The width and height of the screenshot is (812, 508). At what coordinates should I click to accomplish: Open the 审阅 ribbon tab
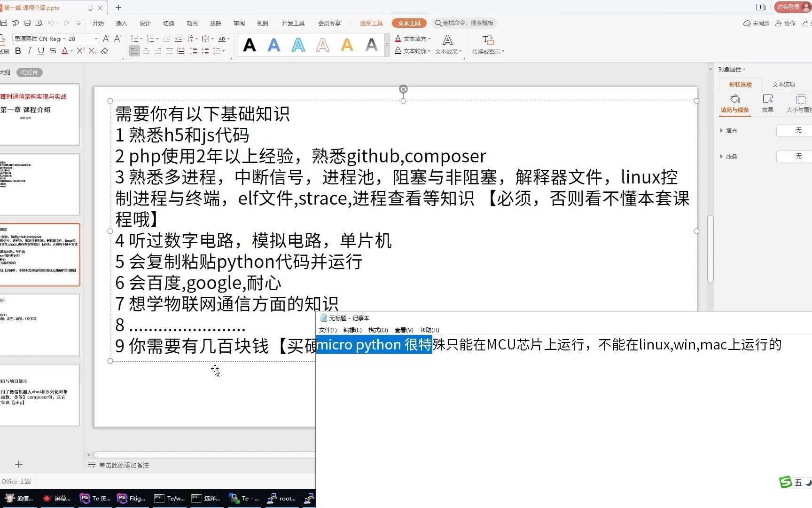(239, 23)
